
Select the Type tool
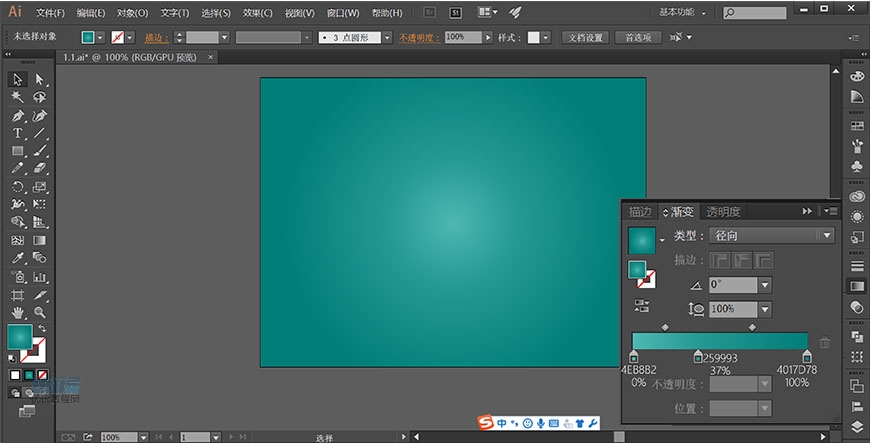click(x=18, y=133)
